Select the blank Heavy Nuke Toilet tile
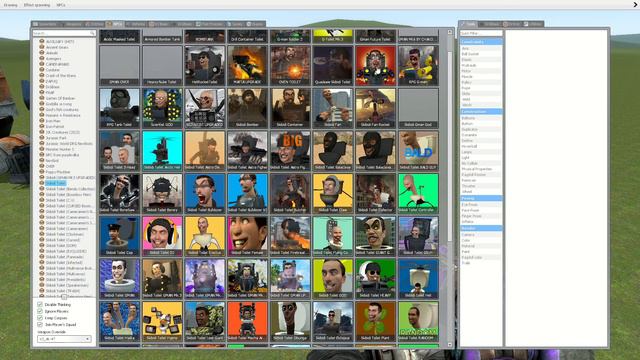The image size is (640, 360). (162, 65)
